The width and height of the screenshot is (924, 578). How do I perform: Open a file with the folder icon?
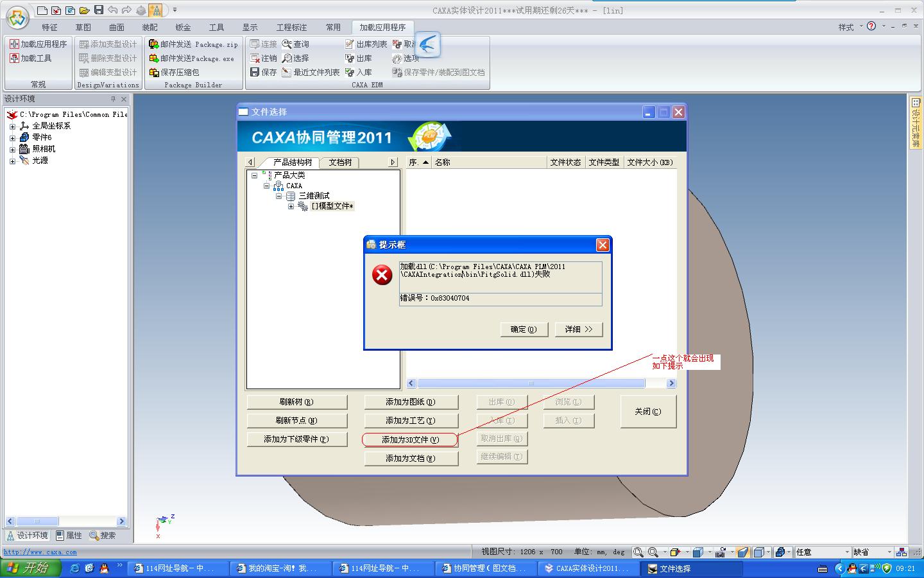pos(84,10)
